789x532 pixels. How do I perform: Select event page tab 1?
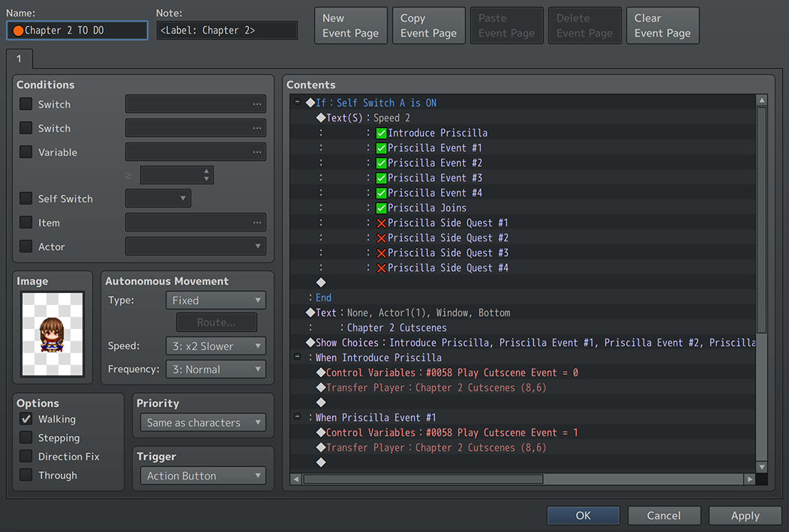point(19,59)
